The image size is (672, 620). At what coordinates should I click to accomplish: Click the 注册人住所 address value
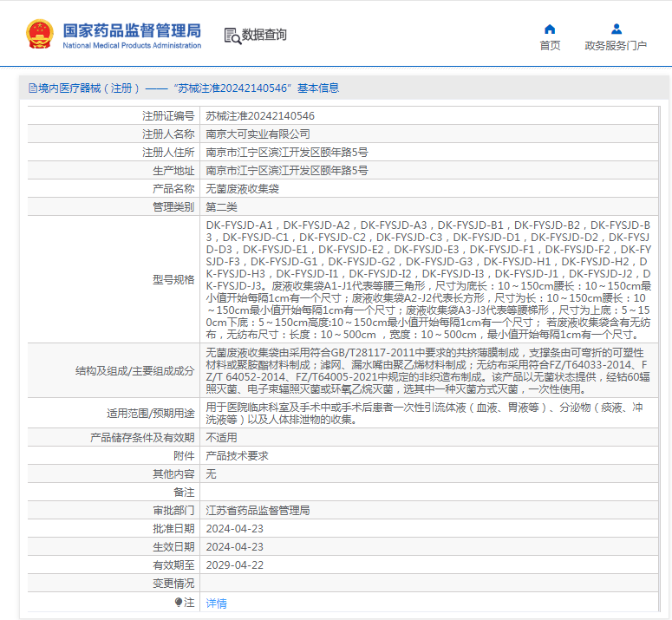click(287, 153)
